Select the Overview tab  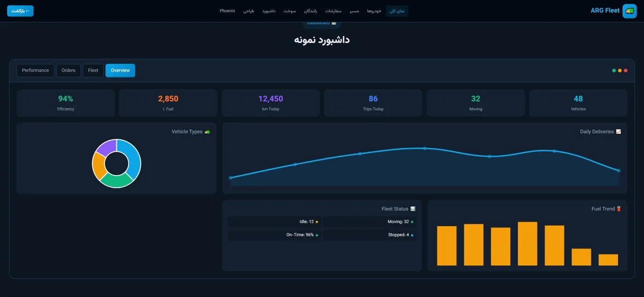[120, 70]
